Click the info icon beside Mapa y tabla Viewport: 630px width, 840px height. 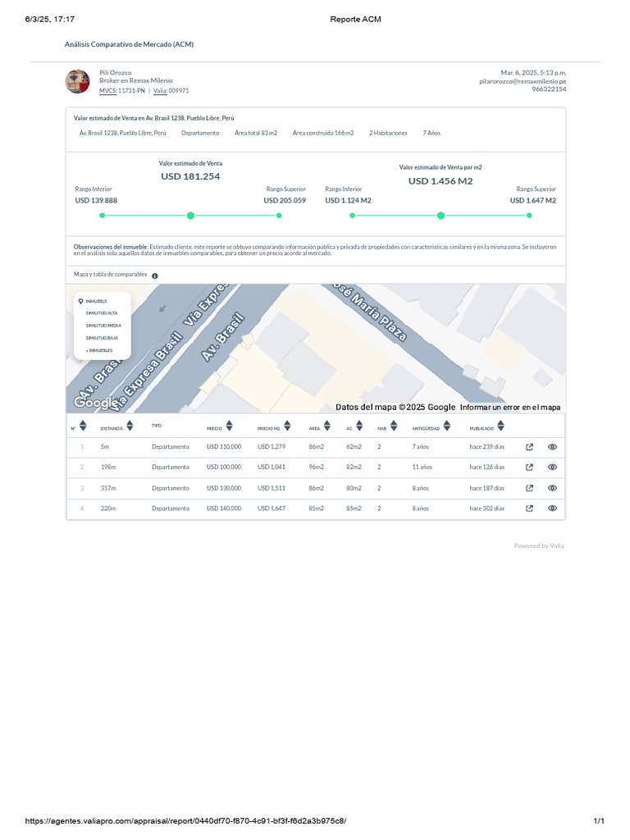[x=155, y=276]
